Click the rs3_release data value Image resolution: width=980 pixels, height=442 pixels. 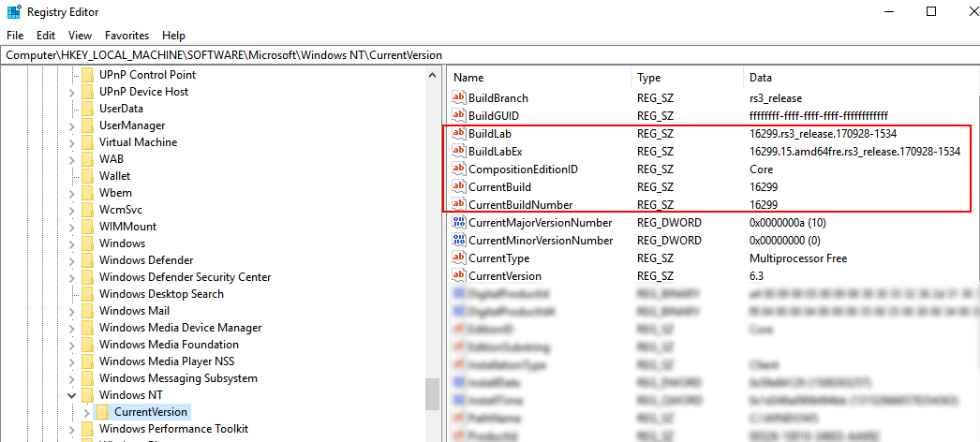(x=776, y=98)
